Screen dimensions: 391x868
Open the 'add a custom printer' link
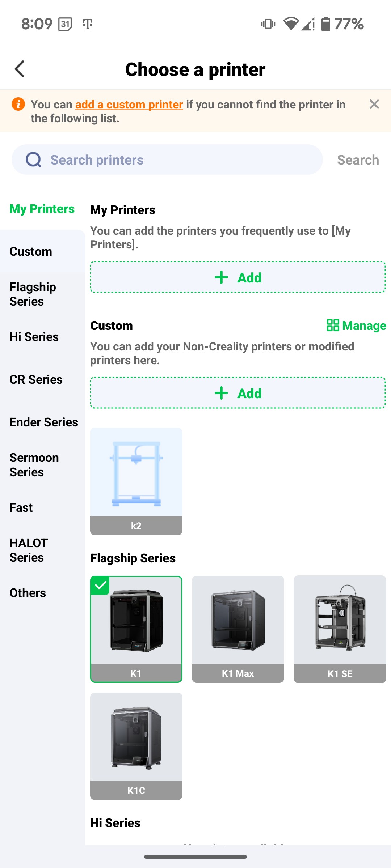click(129, 105)
